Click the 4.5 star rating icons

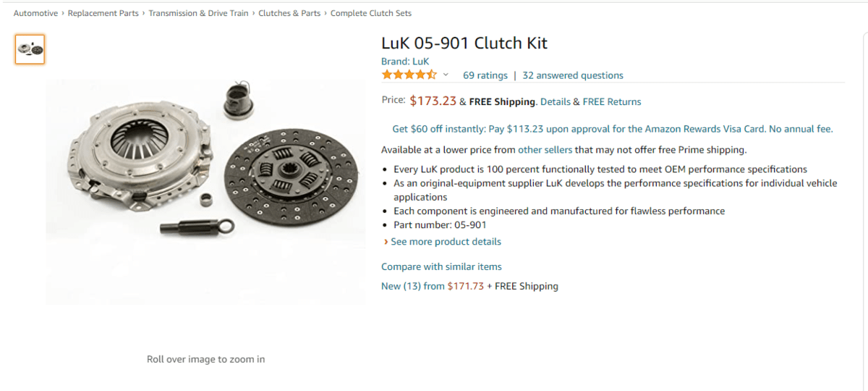[x=409, y=75]
